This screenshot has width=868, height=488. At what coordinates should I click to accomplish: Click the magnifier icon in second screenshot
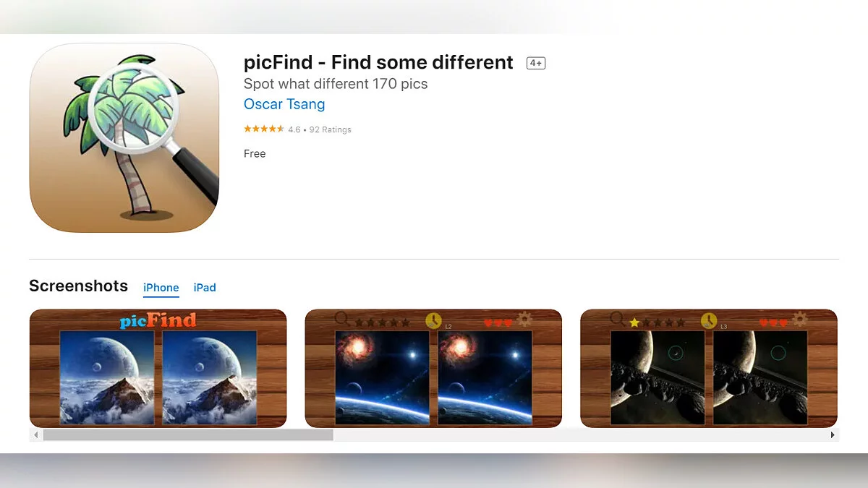pos(342,319)
